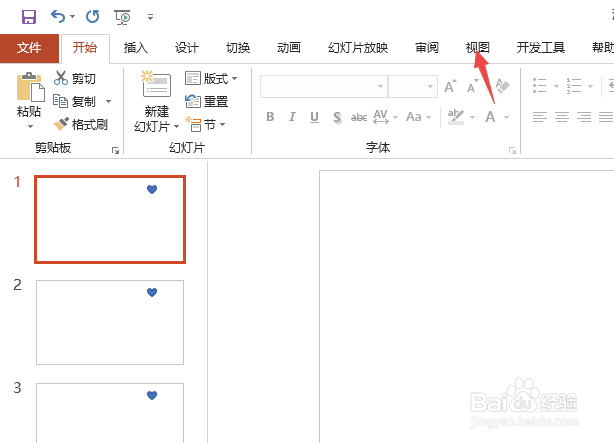Toggle underline formatting

[x=314, y=117]
